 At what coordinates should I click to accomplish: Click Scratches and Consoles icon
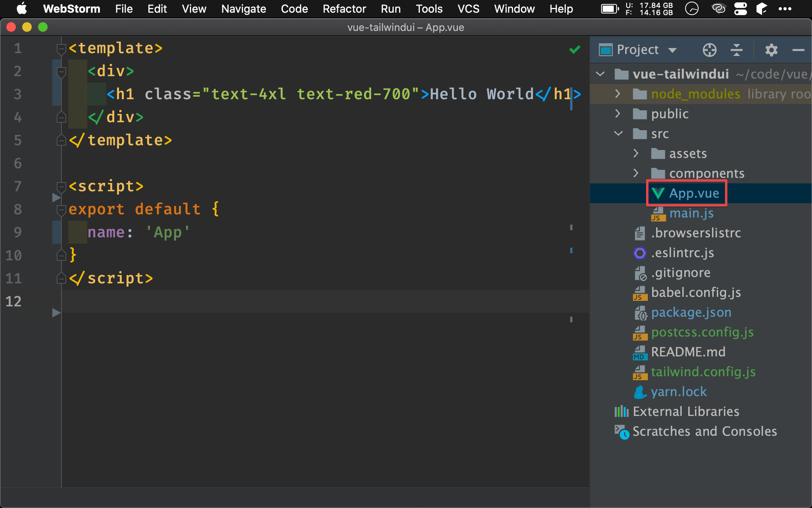pyautogui.click(x=621, y=432)
